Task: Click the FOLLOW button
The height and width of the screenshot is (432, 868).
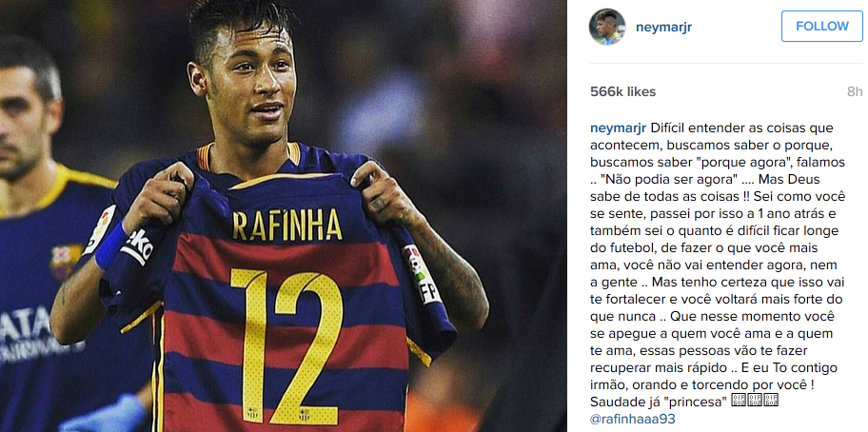Action: pyautogui.click(x=822, y=26)
